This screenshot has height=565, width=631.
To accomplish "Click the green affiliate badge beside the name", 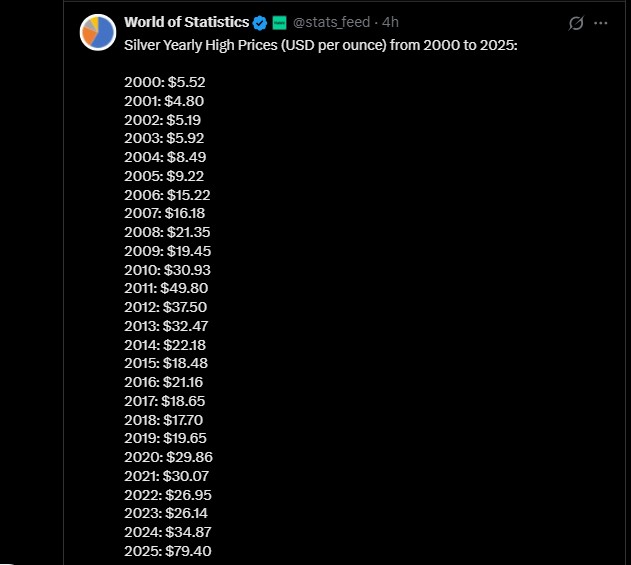I will (280, 23).
